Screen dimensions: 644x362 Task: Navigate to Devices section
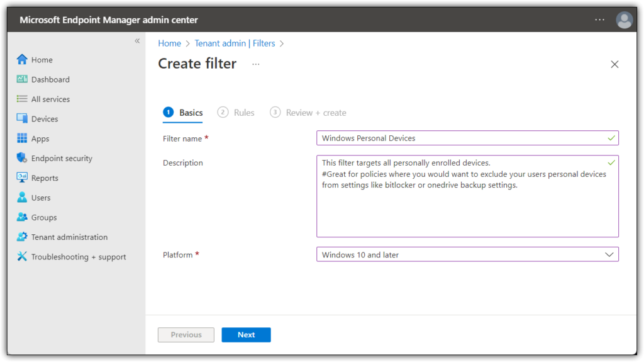point(45,119)
